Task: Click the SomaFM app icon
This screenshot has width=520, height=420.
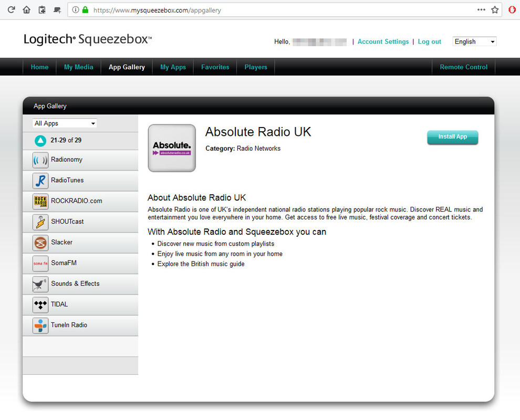Action: 40,263
